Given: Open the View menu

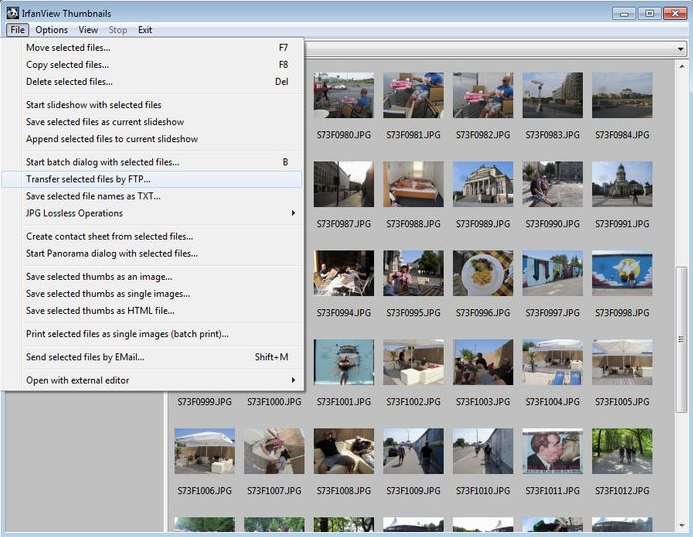Looking at the screenshot, I should pos(88,30).
